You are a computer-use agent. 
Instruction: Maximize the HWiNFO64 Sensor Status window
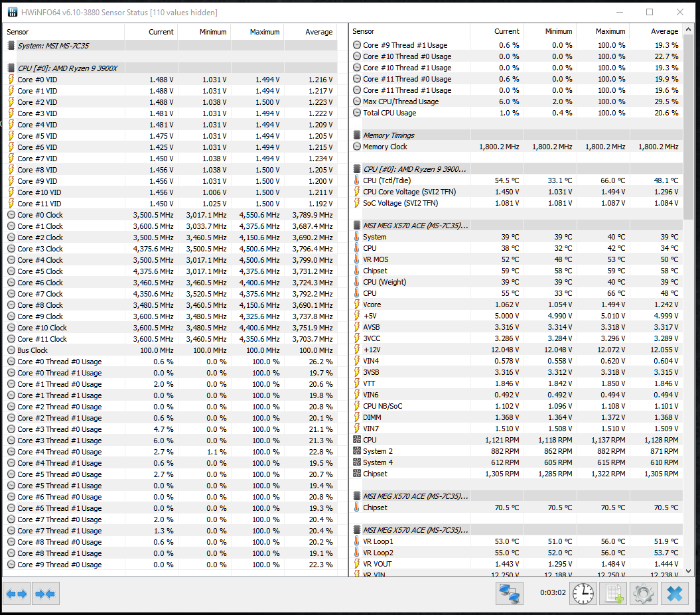pyautogui.click(x=650, y=12)
